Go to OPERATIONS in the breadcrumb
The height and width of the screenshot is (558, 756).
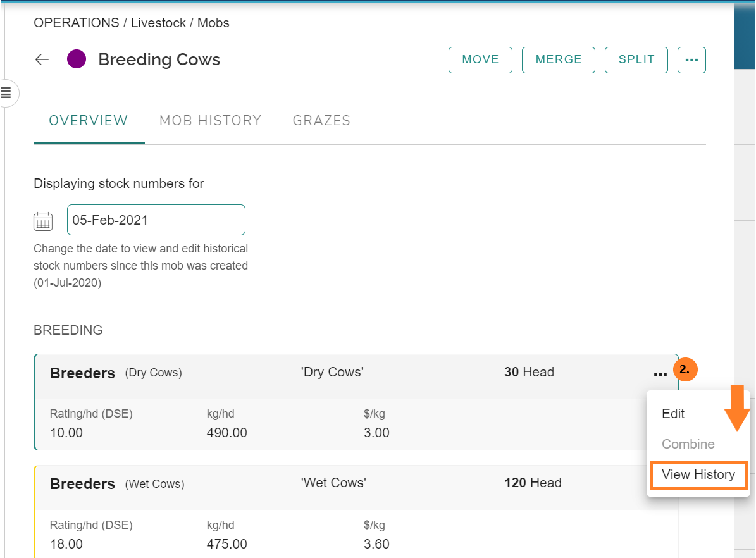click(77, 23)
